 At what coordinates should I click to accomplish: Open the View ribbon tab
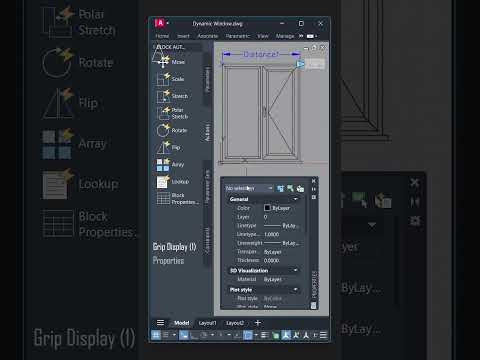(263, 36)
